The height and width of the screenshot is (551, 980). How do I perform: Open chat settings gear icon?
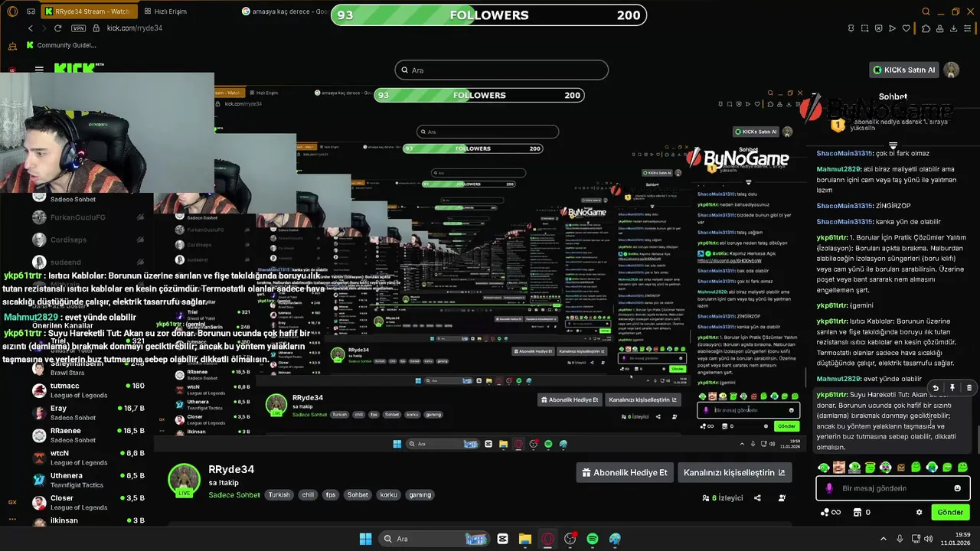point(920,512)
